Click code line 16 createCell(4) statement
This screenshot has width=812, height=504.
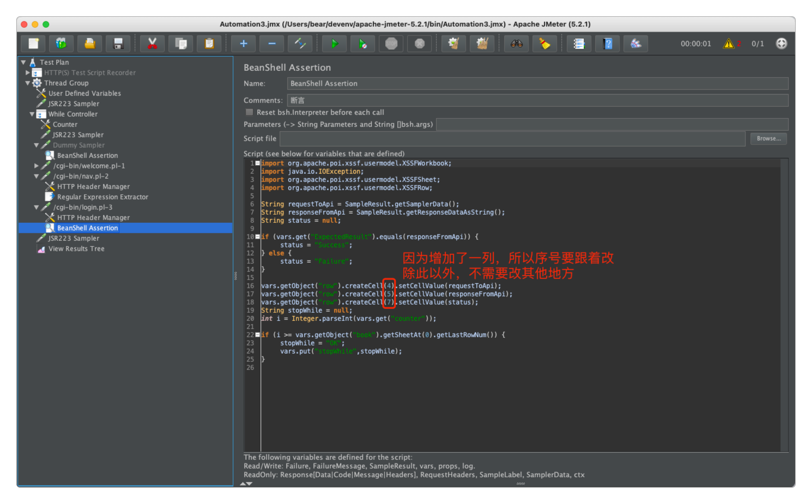tap(381, 286)
